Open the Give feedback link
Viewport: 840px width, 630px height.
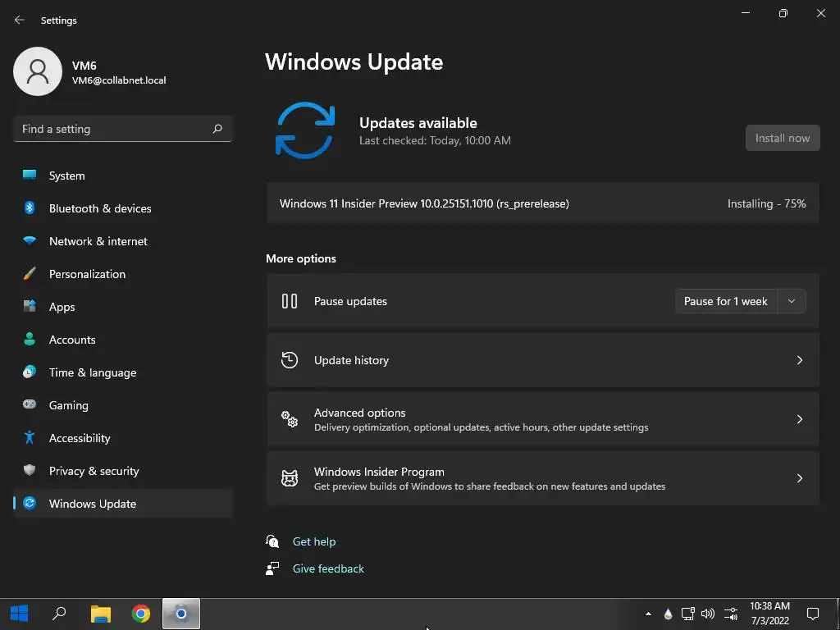coord(328,568)
